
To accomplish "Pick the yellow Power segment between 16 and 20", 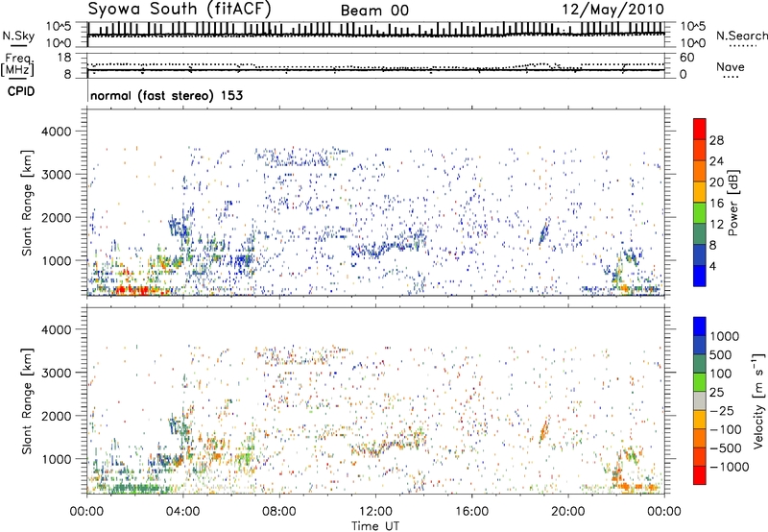I will (700, 192).
